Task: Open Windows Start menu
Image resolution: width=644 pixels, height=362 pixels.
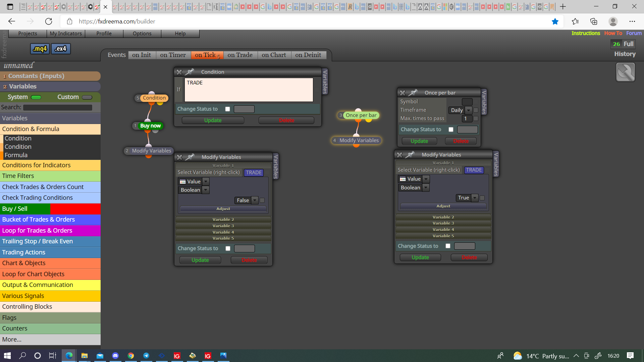Action: pos(7,356)
